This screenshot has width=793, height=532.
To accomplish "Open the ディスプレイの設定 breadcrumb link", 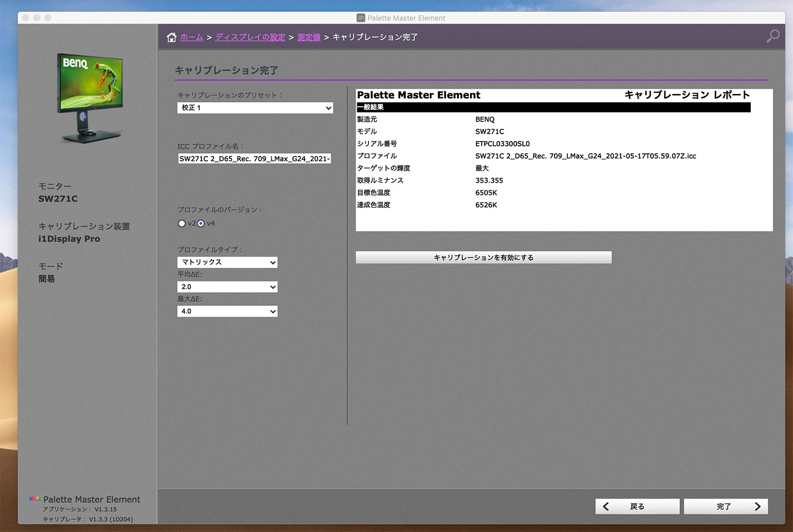I will point(250,37).
